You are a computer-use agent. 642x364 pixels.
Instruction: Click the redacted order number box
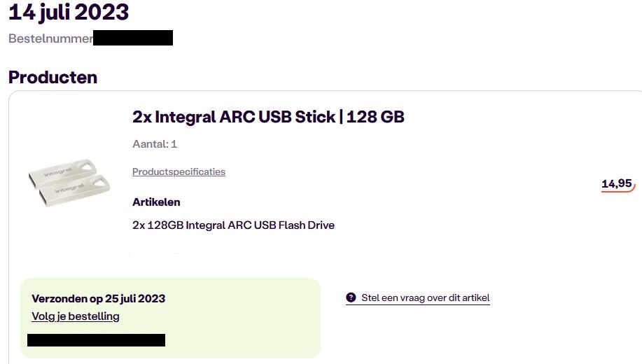point(133,38)
